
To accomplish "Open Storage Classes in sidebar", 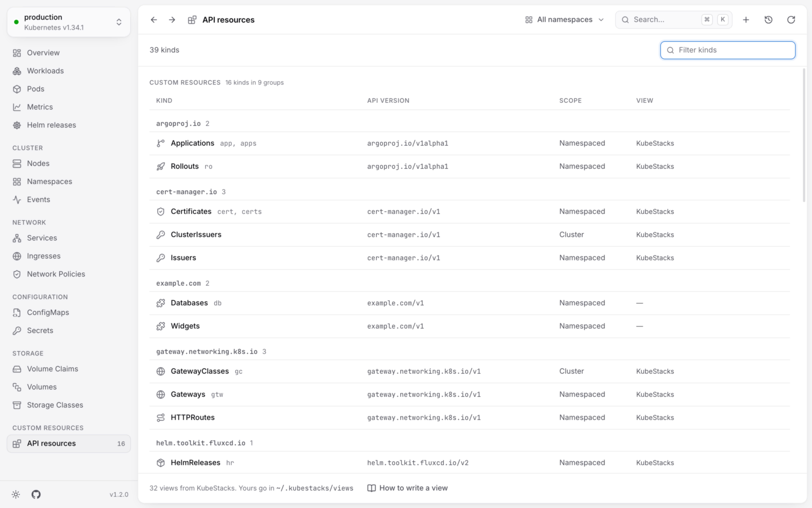I will [x=69, y=405].
